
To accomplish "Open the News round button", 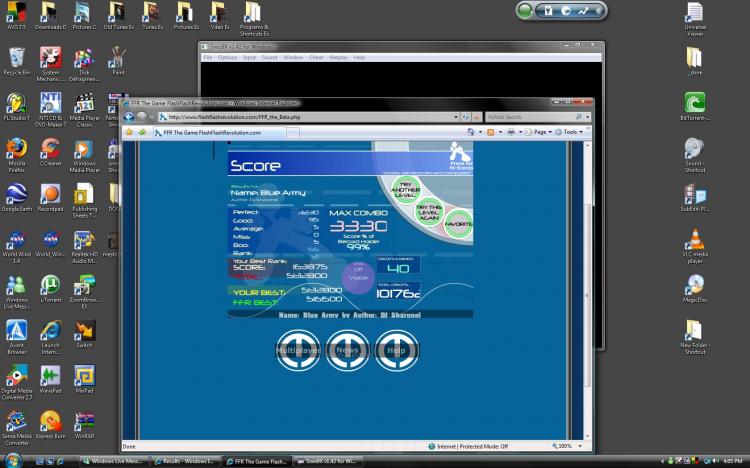I will (347, 350).
